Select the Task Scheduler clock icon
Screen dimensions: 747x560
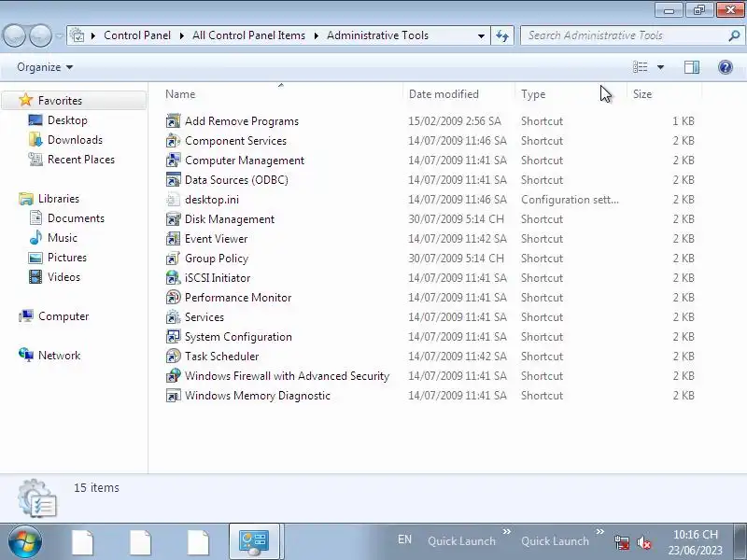pyautogui.click(x=173, y=357)
